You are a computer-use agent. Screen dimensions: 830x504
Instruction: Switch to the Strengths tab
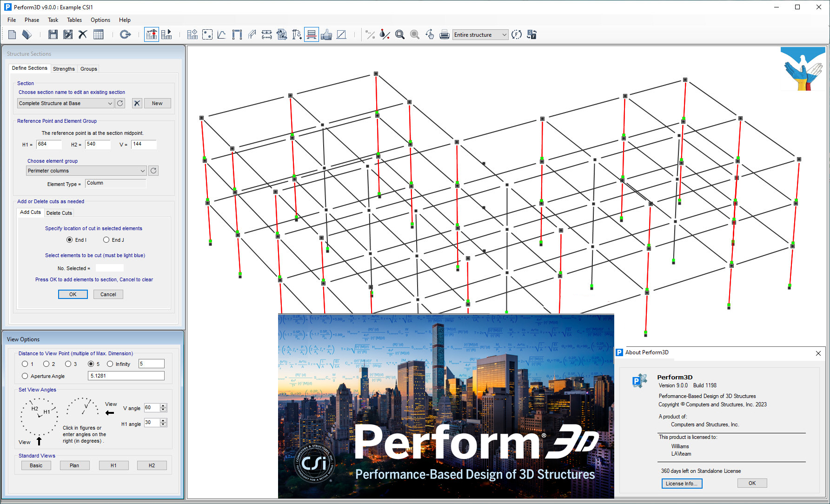coord(64,69)
